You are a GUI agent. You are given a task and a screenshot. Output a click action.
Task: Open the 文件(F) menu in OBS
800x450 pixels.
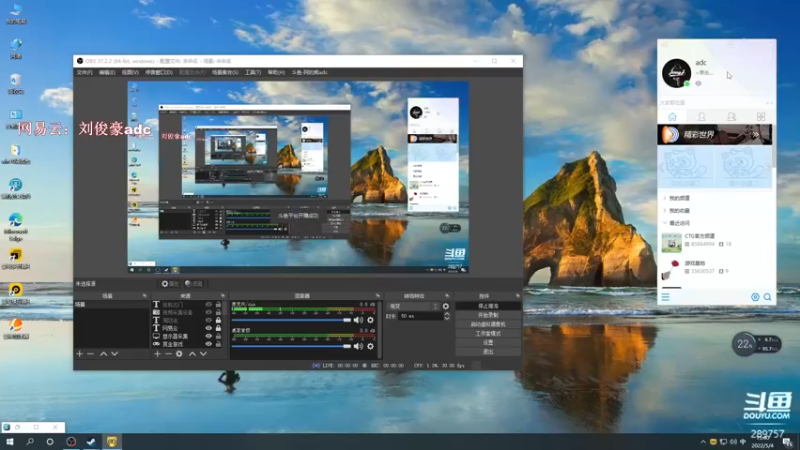(84, 72)
